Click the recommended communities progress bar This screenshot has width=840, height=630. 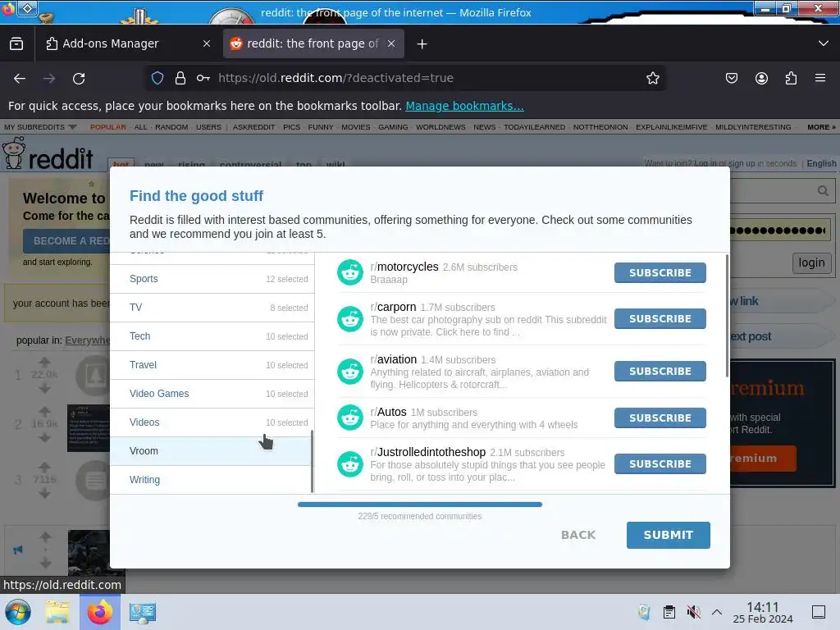click(x=420, y=504)
